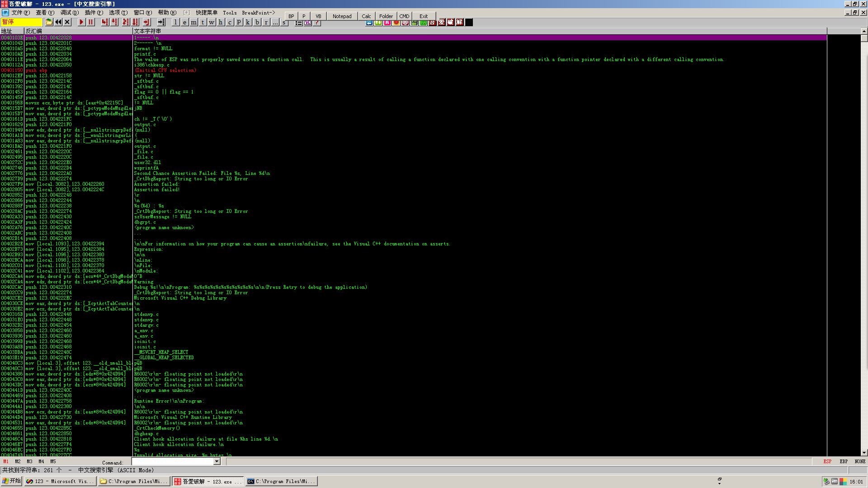Screen dimensions: 868x488
Task: Click the Open file toolbar icon
Action: tap(49, 22)
